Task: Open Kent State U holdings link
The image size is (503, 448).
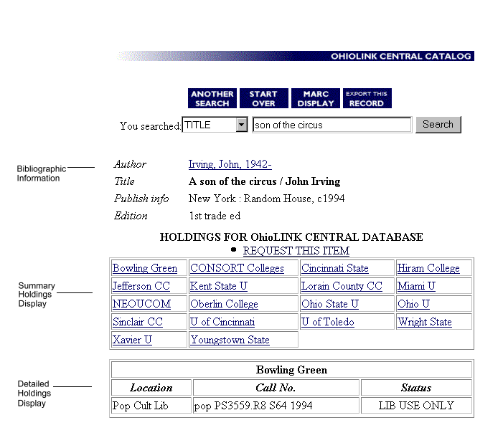Action: [x=219, y=286]
